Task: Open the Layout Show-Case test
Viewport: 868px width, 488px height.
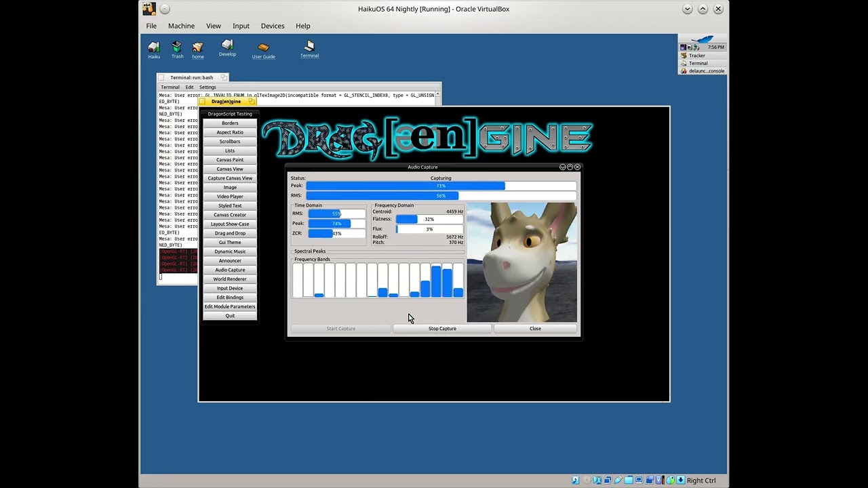Action: click(230, 224)
